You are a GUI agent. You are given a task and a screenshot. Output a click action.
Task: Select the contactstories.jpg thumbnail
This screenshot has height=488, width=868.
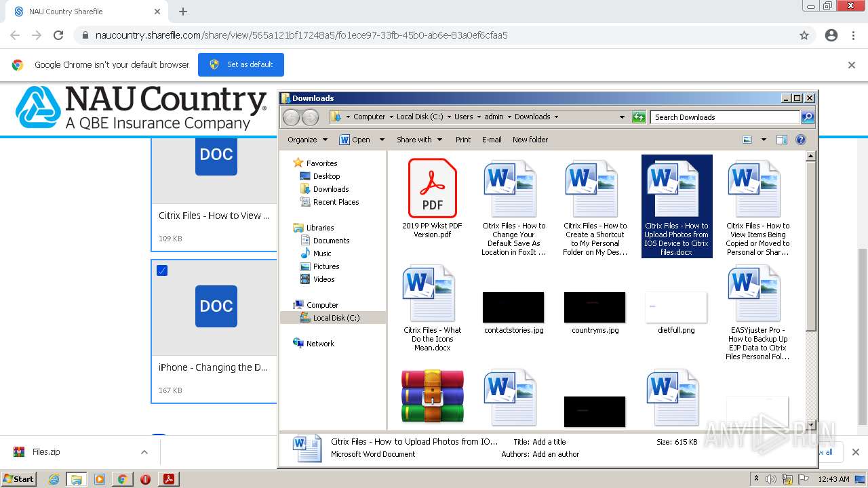tap(513, 307)
